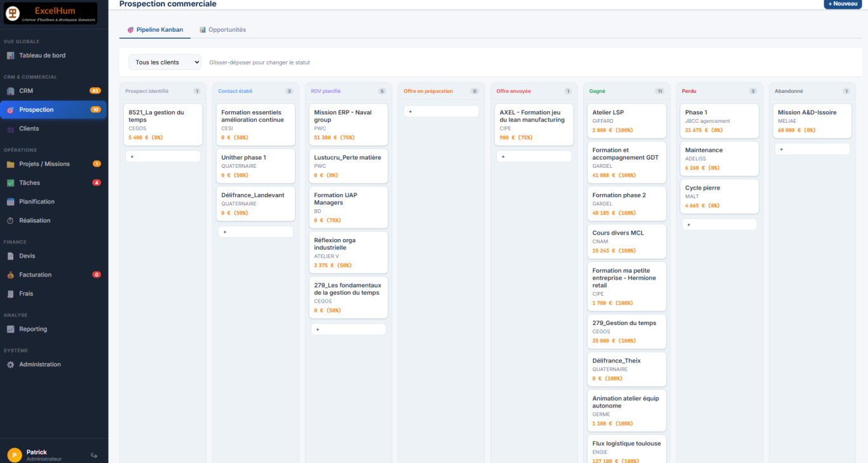868x463 pixels.
Task: Click the Tâches checkmark icon
Action: point(10,183)
